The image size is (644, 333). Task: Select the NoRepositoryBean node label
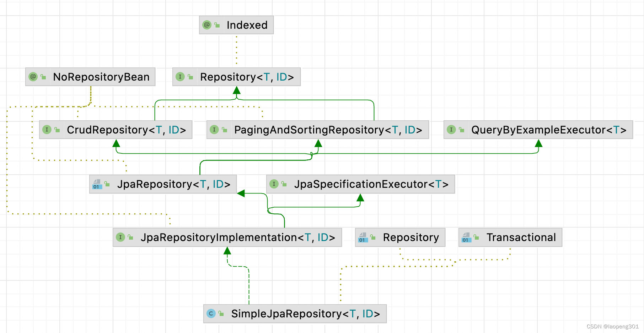[101, 77]
